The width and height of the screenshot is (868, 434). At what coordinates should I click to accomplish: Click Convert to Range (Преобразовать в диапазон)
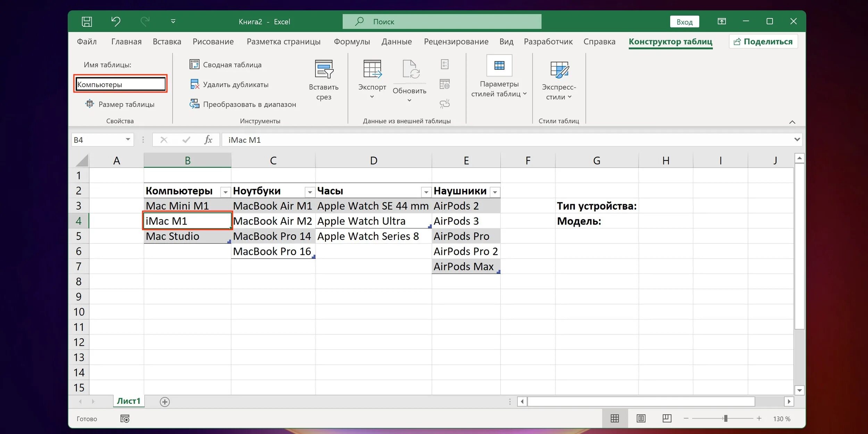(x=243, y=104)
